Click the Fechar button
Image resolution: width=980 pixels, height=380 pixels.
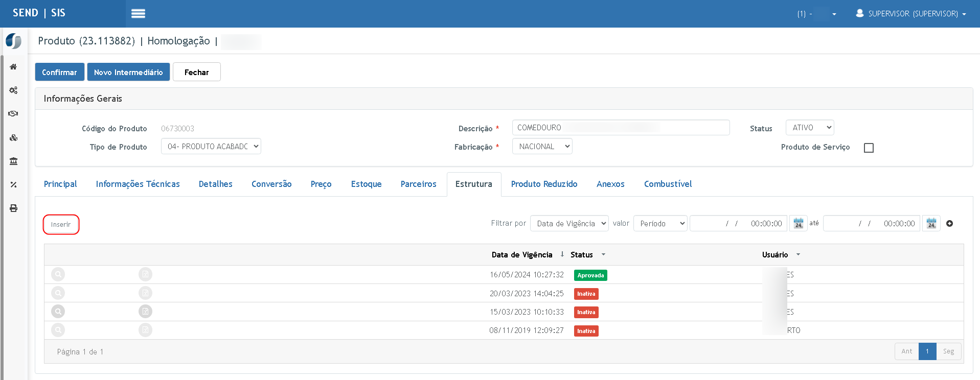(197, 72)
